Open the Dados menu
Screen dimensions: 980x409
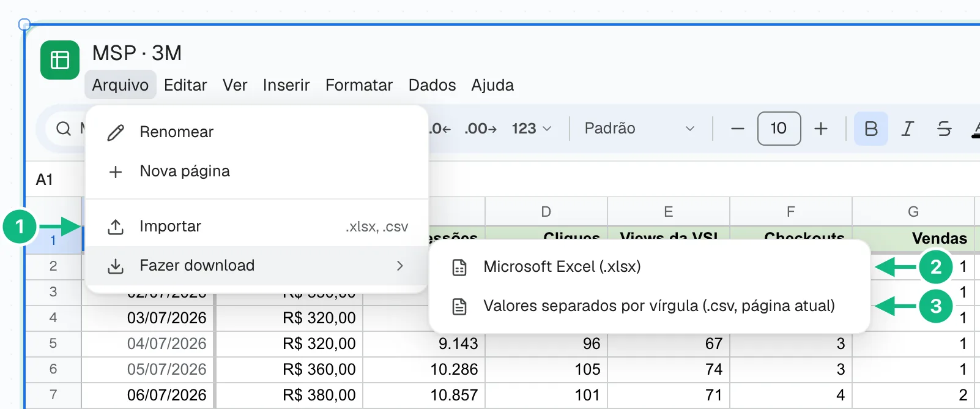432,85
